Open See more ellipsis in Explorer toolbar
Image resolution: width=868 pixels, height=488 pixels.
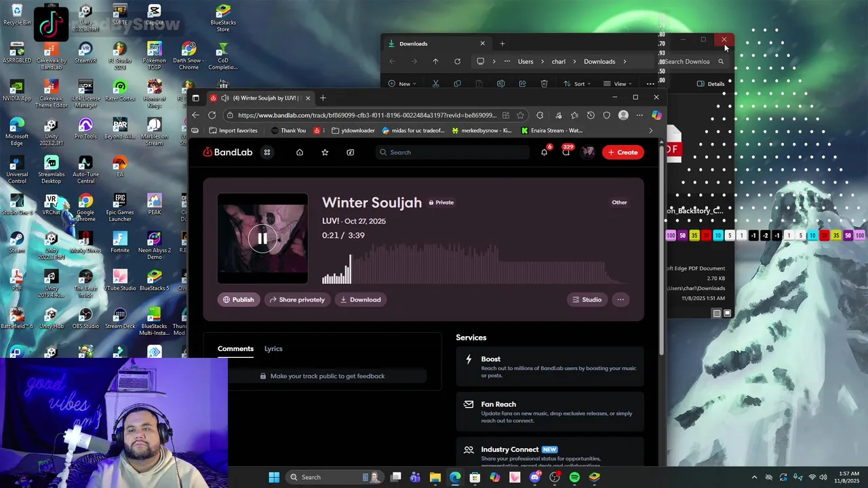coord(650,84)
